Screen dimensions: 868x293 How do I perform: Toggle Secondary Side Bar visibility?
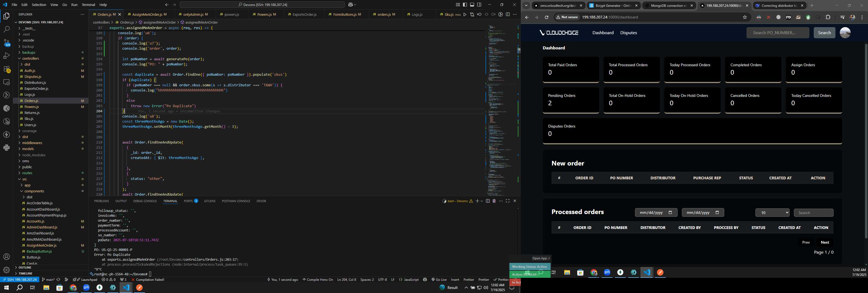[x=479, y=5]
